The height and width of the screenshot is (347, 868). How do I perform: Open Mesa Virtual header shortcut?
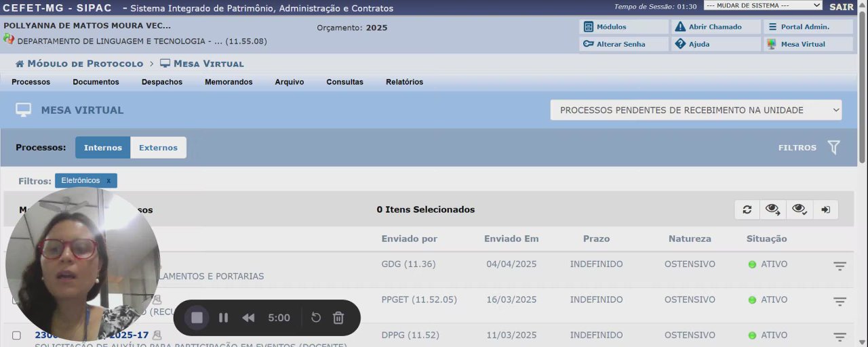tap(808, 44)
